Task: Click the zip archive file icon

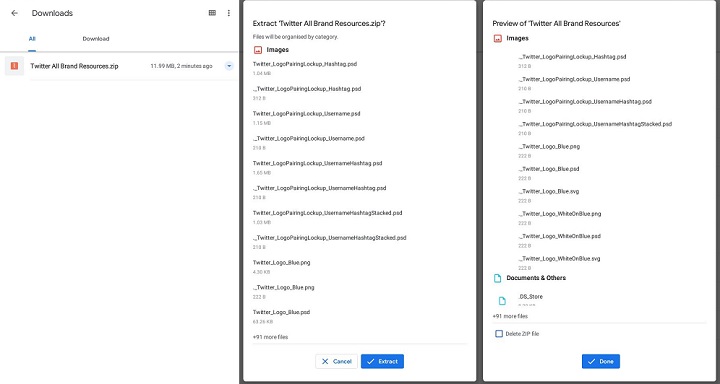Action: pos(14,66)
